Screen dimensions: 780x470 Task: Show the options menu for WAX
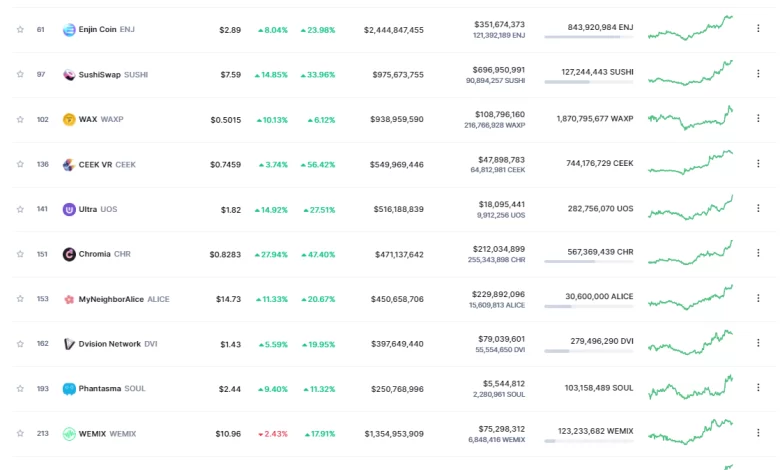[758, 120]
